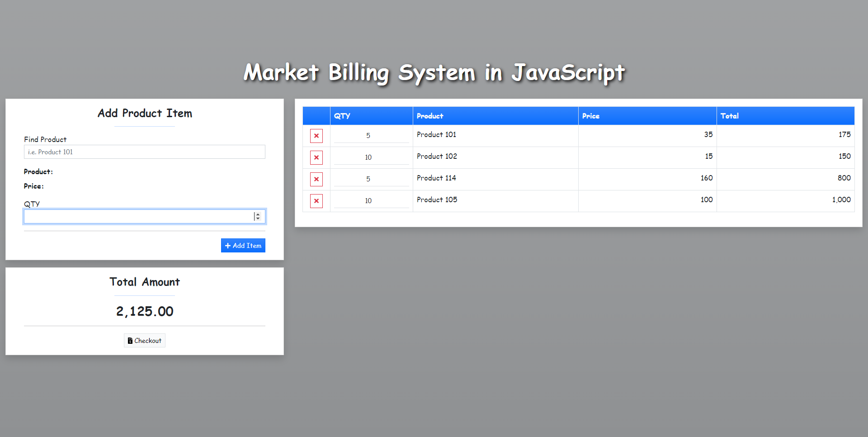Focus the Find Product search field

[144, 152]
